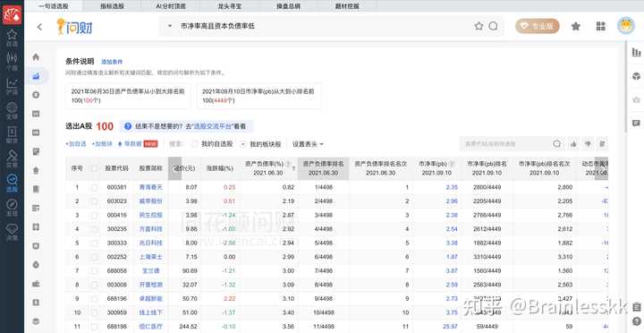Click the 资产负债率排名 column header
Viewport: 644px width, 333px height.
323,168
